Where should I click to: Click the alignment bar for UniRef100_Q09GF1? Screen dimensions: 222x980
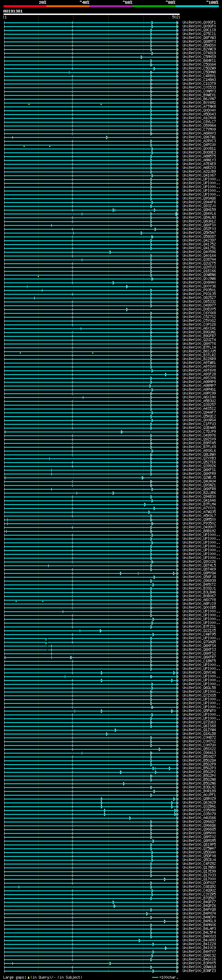[x=91, y=23]
